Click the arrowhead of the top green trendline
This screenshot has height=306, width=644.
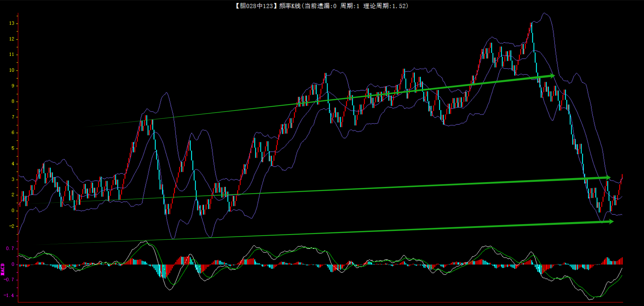(552, 76)
